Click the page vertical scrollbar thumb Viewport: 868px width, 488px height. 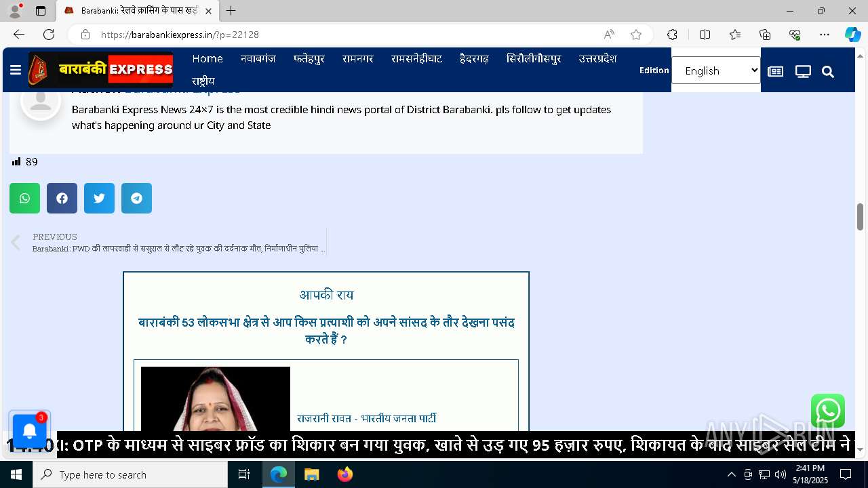[860, 216]
